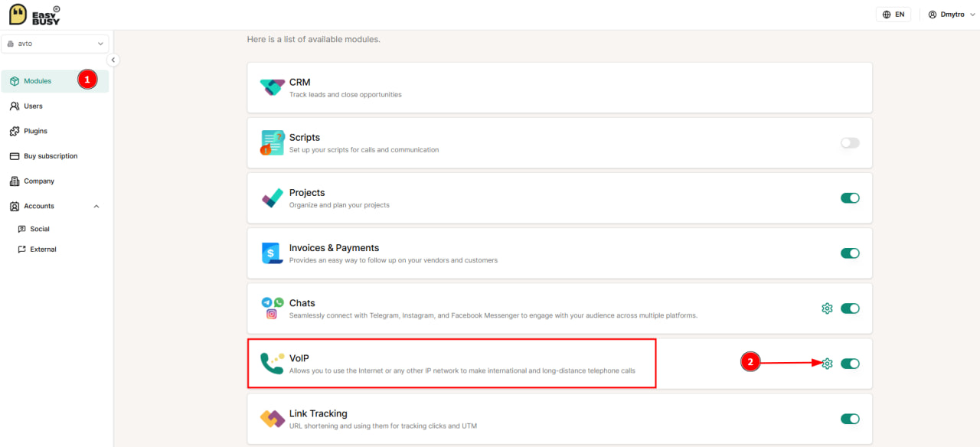Click the Scripts module icon
The image size is (980, 447).
[272, 142]
